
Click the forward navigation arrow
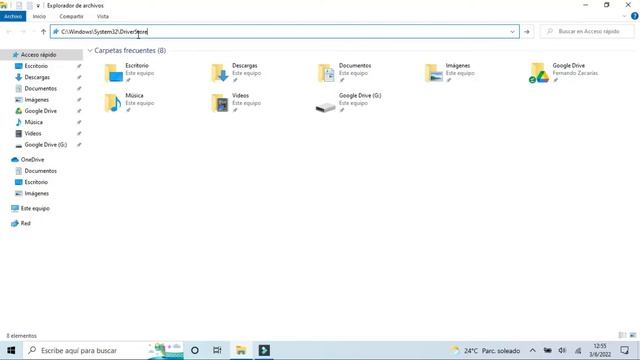click(23, 31)
